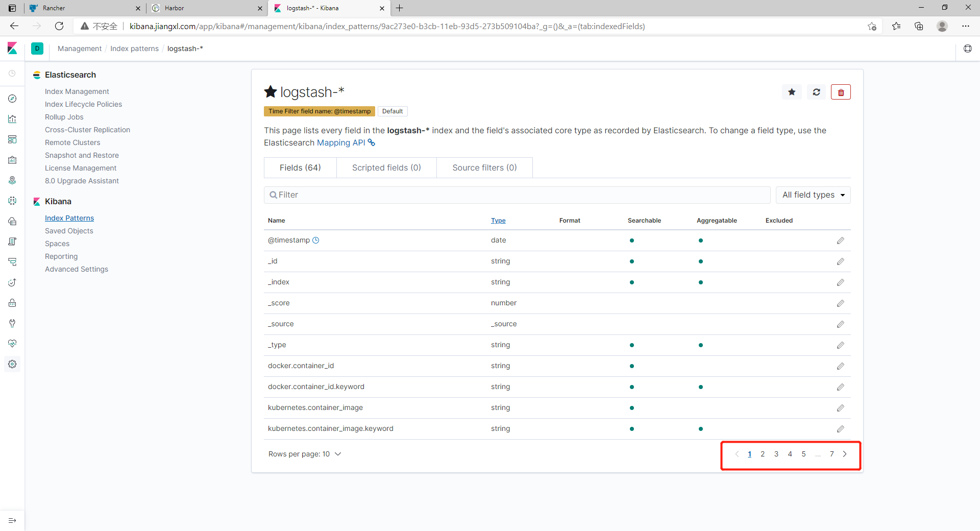Switch to Scripted fields (0) tab
Image resolution: width=980 pixels, height=531 pixels.
pos(386,167)
